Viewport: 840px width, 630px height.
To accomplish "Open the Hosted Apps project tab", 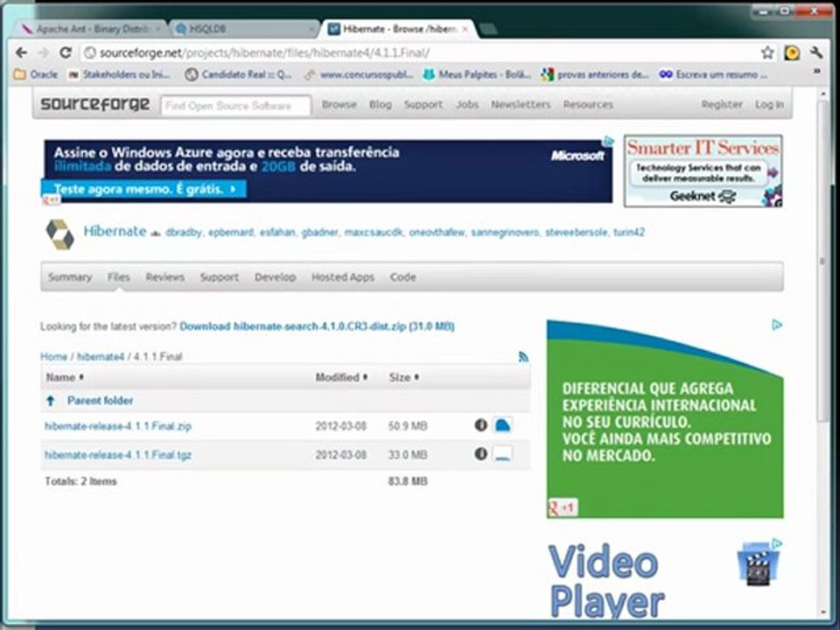I will coord(343,277).
